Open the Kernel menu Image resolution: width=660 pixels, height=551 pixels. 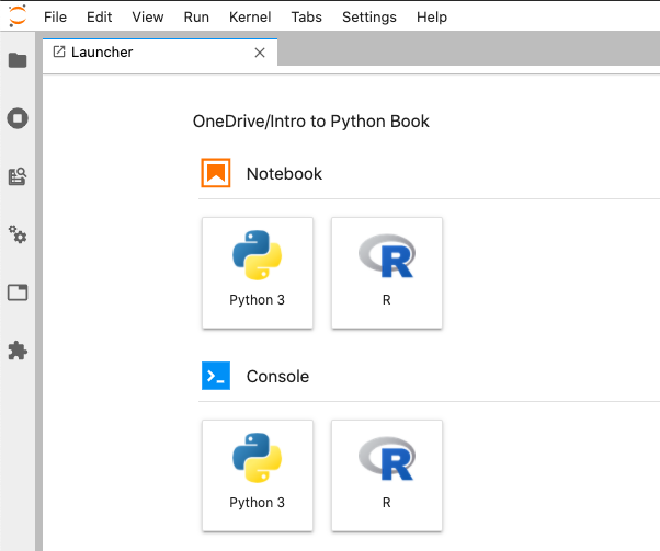click(250, 17)
